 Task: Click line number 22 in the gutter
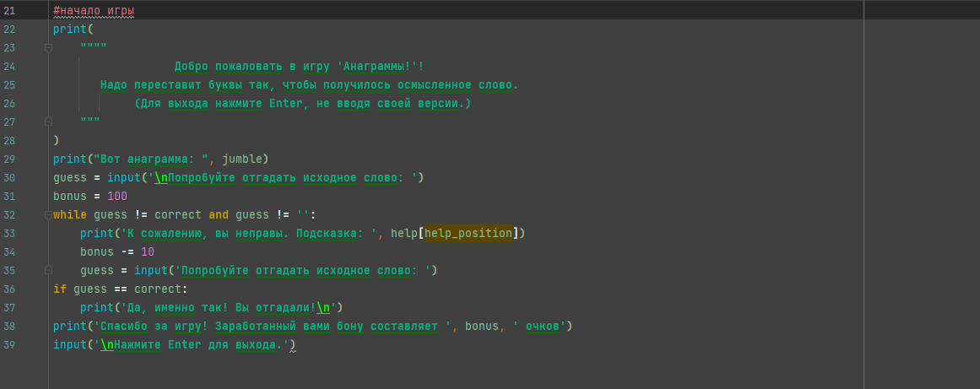9,30
